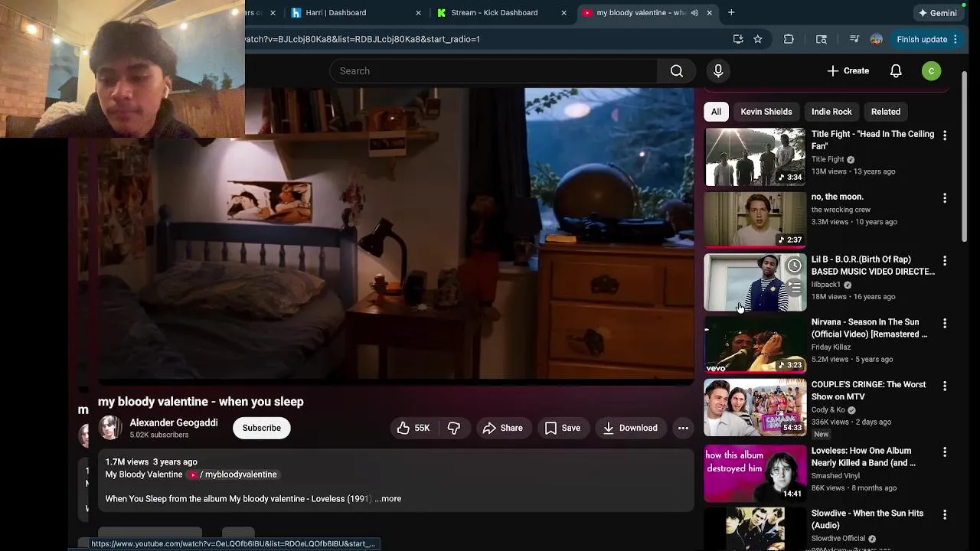The image size is (980, 551).
Task: Open Chrome extensions puzzle icon
Action: (789, 39)
